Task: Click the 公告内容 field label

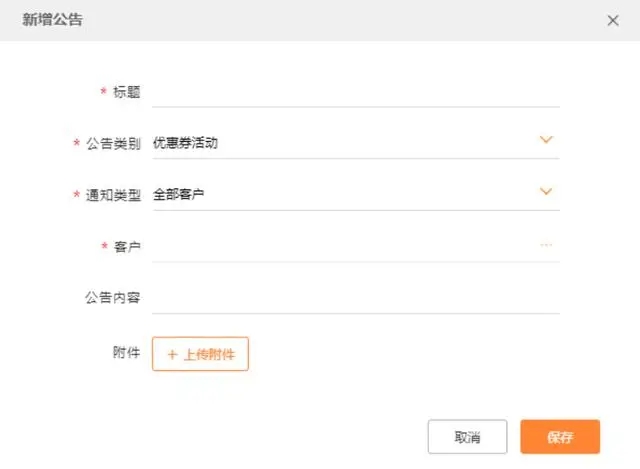Action: (113, 298)
